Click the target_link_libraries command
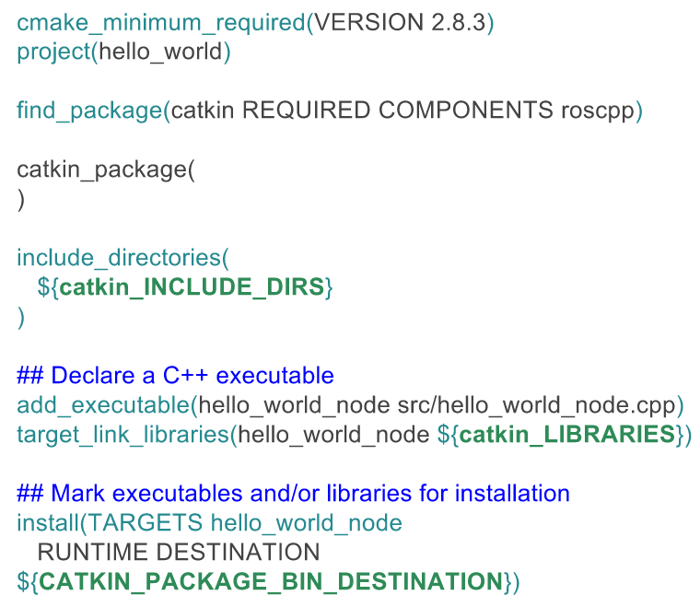 pos(122,434)
